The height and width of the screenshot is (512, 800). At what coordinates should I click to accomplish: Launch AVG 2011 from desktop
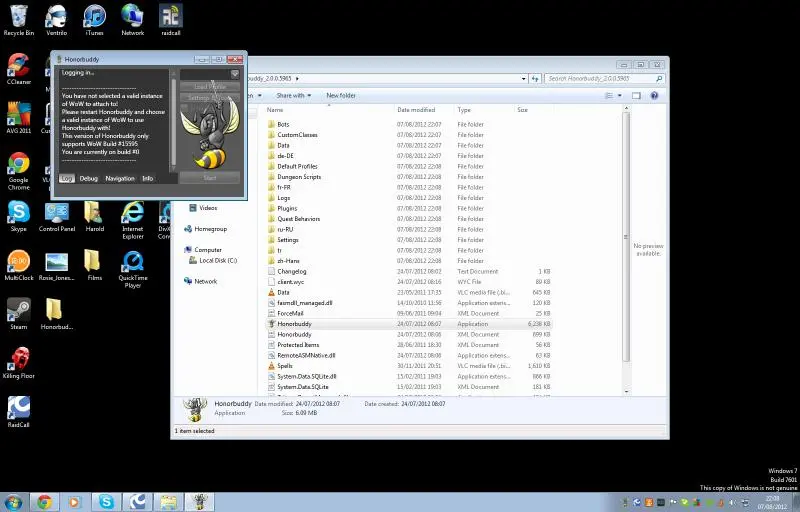click(x=19, y=118)
